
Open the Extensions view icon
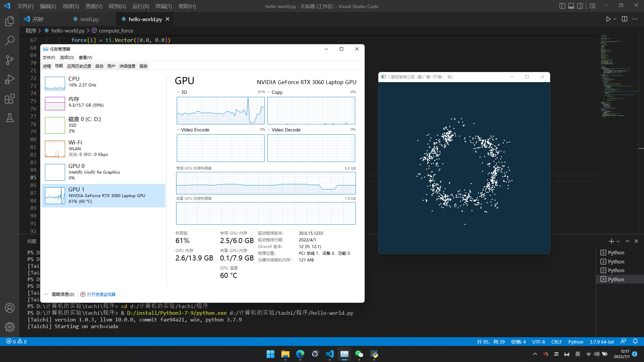[x=10, y=99]
